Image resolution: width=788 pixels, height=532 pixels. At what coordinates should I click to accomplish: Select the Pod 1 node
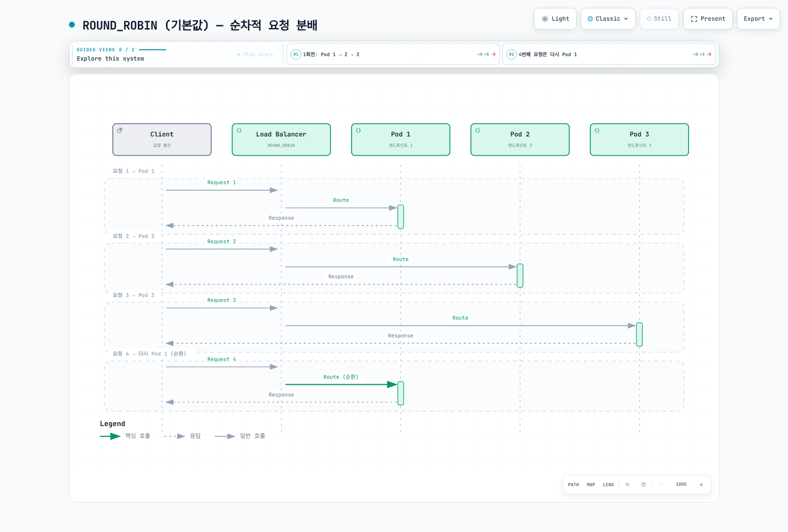coord(400,139)
